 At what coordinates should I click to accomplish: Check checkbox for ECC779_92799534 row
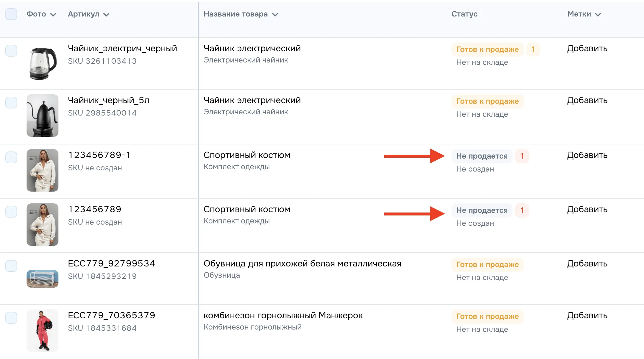click(x=11, y=266)
